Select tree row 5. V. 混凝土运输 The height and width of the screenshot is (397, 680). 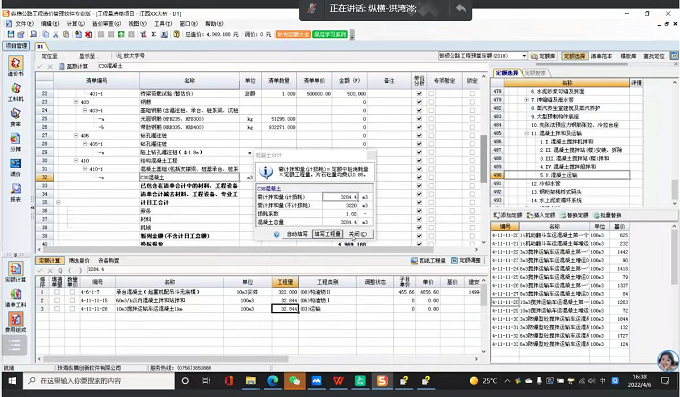point(567,175)
